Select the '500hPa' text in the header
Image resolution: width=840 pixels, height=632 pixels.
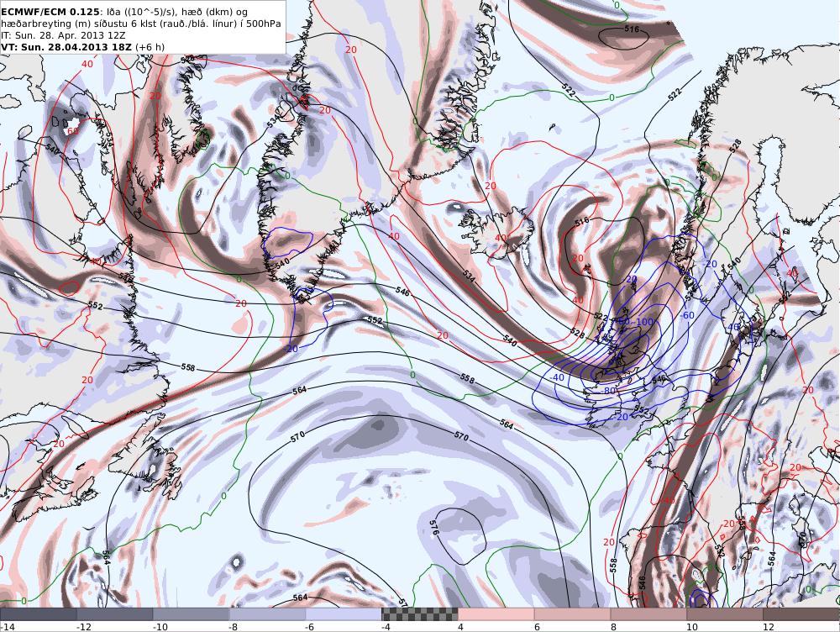pyautogui.click(x=263, y=24)
